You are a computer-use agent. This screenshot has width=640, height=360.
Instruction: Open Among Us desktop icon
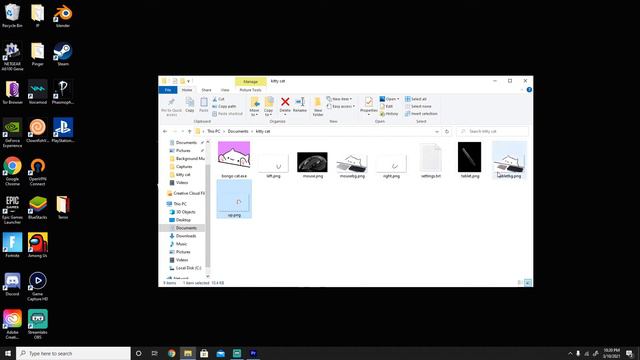(x=38, y=245)
